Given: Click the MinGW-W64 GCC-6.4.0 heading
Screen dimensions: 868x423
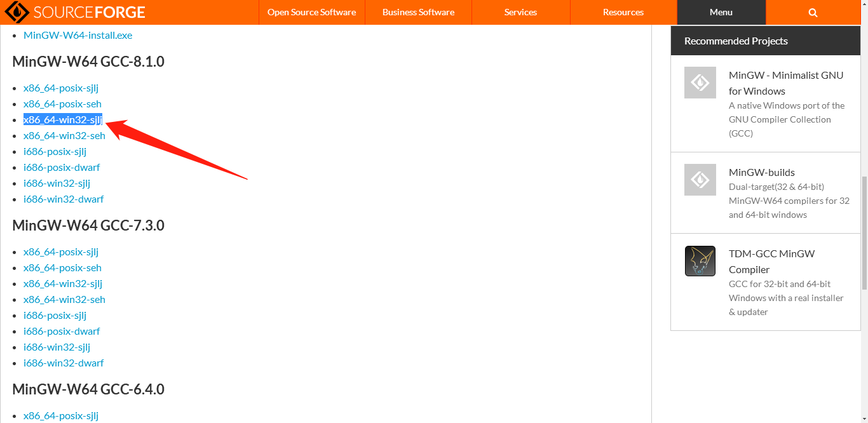Looking at the screenshot, I should [x=88, y=389].
